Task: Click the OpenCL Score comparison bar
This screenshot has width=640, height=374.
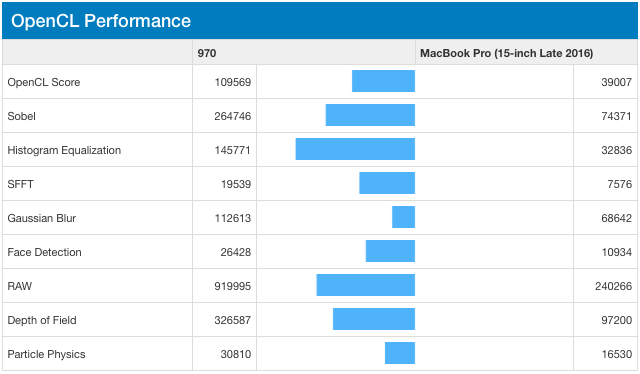Action: [383, 81]
